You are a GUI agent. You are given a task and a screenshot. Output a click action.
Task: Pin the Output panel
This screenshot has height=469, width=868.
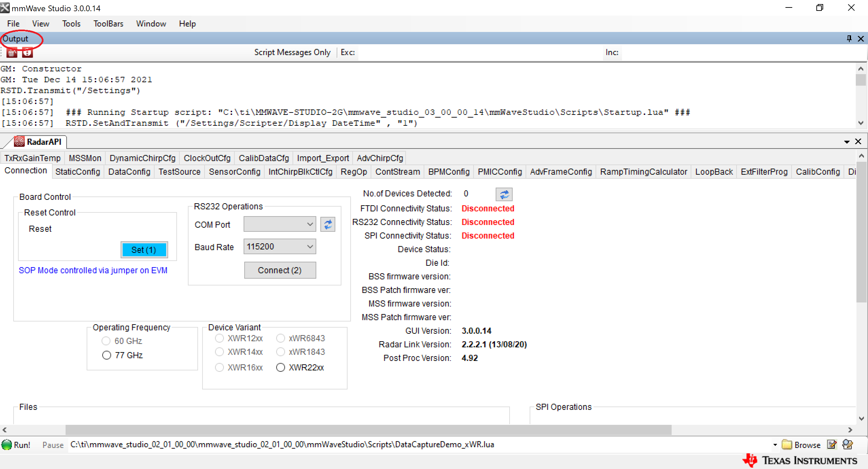click(x=849, y=38)
